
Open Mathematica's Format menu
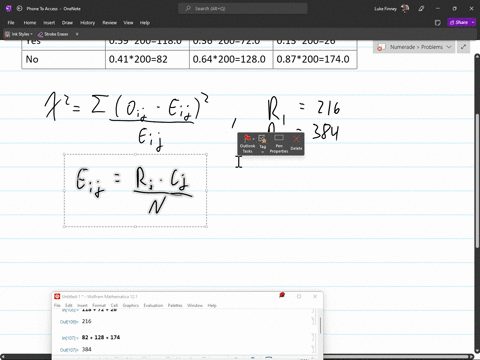(x=99, y=305)
